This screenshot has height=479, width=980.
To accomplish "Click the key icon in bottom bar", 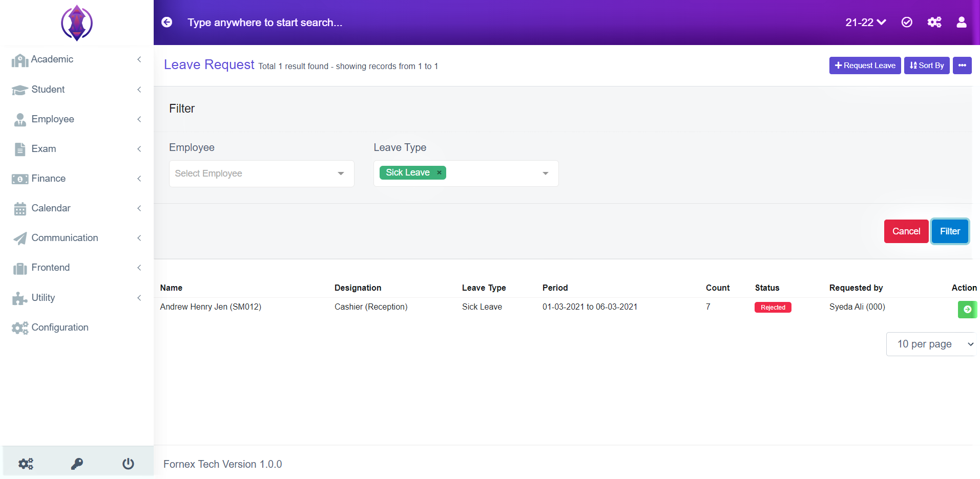I will tap(77, 464).
